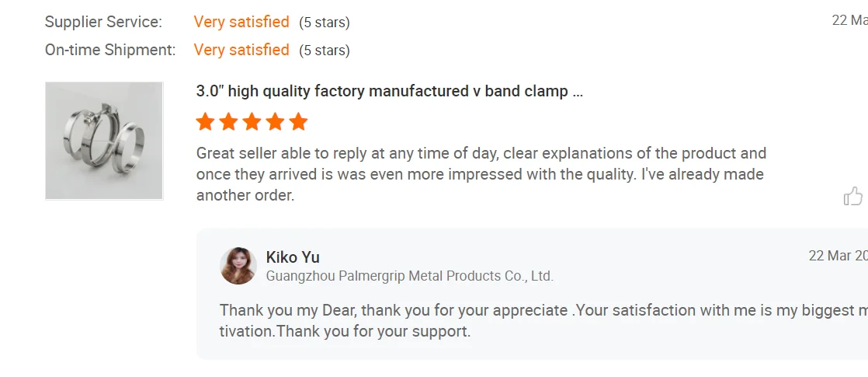The image size is (868, 377).
Task: Click On-time Shipment "Very satisfied" rating text
Action: coord(241,50)
